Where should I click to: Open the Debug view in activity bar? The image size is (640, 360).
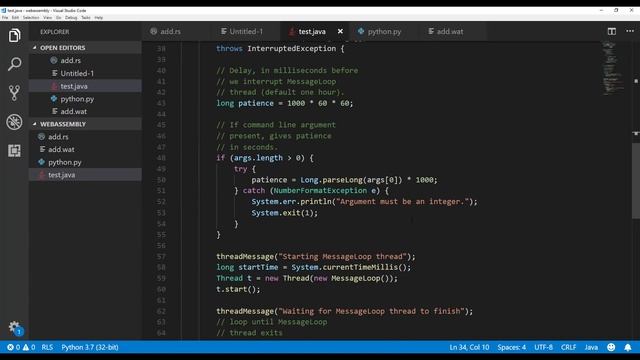(14, 122)
